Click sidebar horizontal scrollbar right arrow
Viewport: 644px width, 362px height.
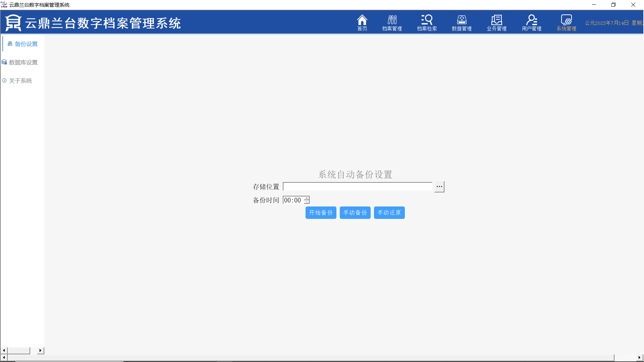click(x=40, y=350)
